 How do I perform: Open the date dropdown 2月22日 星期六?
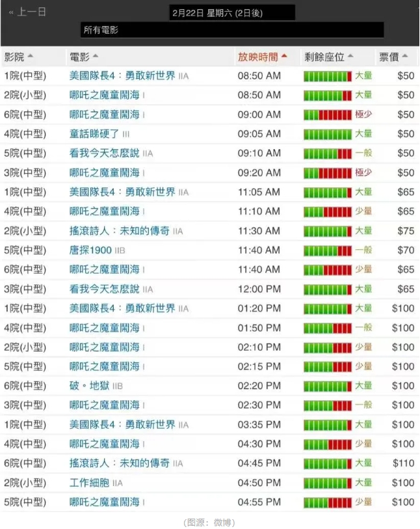pos(232,13)
